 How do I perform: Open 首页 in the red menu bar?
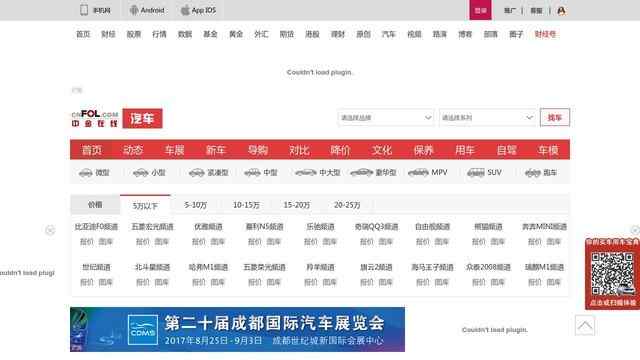[x=91, y=150]
